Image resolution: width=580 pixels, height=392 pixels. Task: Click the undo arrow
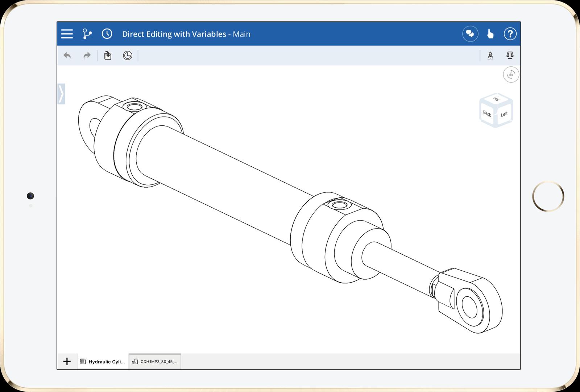[x=67, y=56]
